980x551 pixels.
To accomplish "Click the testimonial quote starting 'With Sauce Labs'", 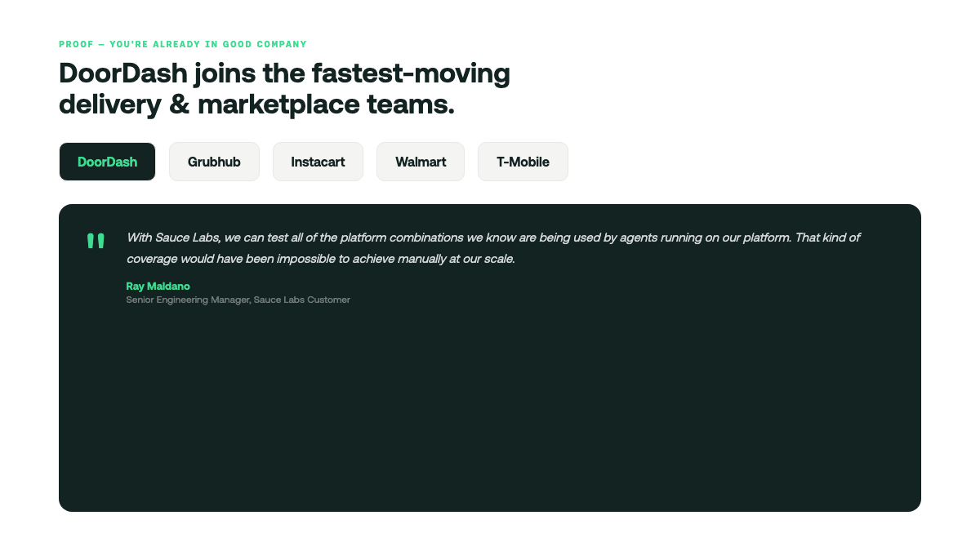I will [493, 248].
